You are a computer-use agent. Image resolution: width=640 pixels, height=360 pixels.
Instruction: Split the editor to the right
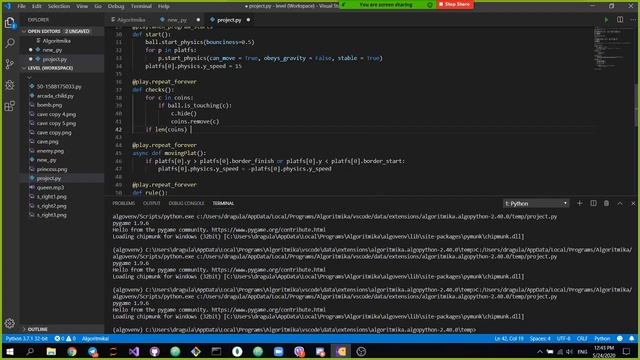pyautogui.click(x=620, y=20)
